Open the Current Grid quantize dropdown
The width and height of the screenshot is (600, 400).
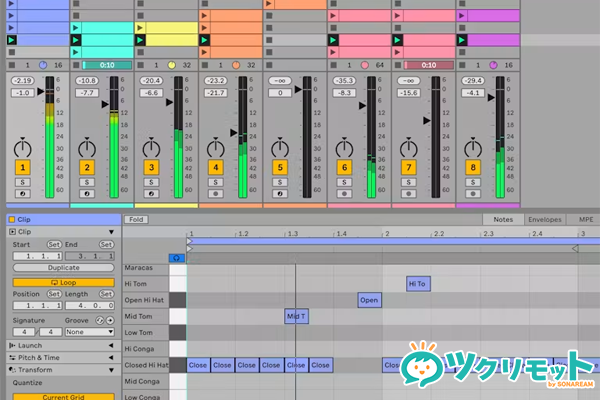tap(64, 397)
